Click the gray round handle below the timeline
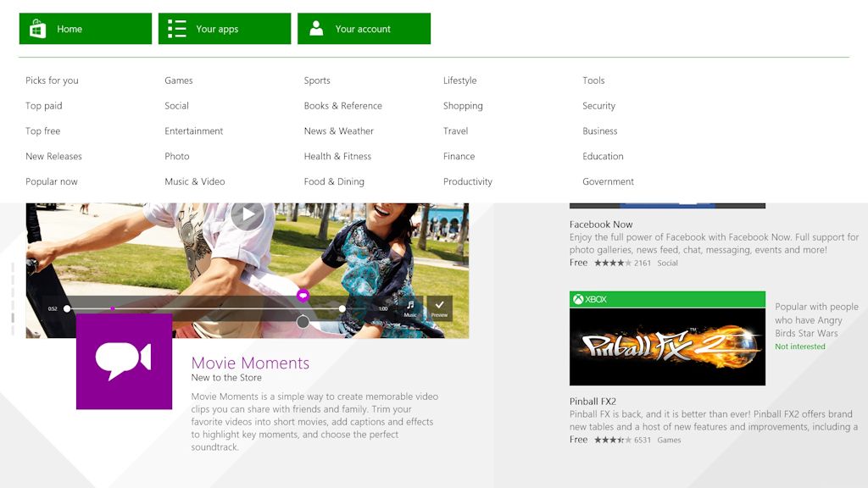 (x=303, y=321)
